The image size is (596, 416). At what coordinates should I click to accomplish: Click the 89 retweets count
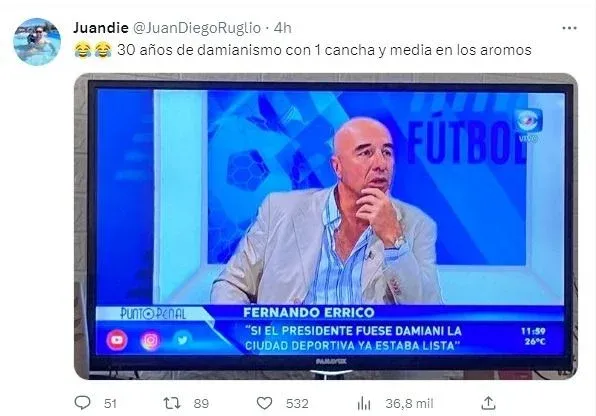(201, 403)
